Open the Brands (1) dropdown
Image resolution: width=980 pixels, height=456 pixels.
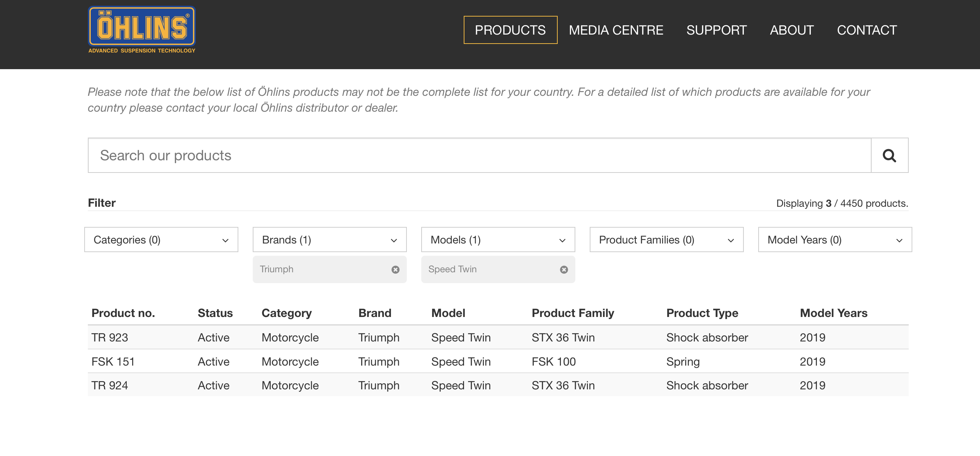(329, 240)
